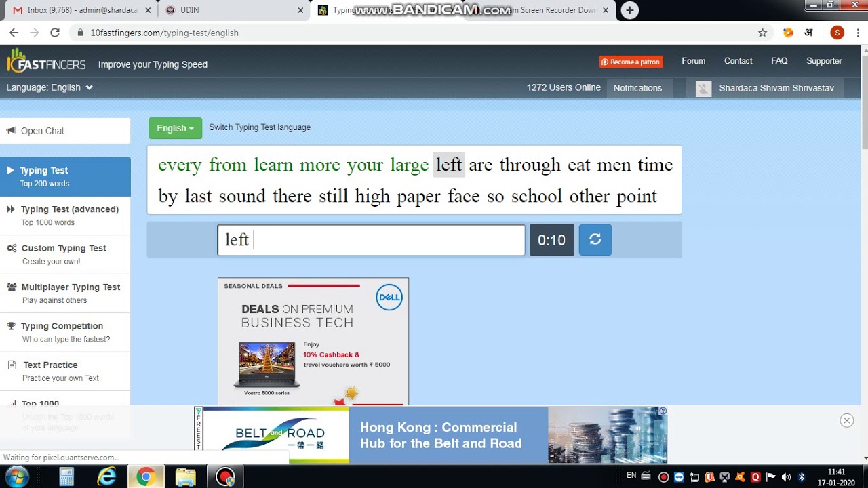This screenshot has width=868, height=488.
Task: Reload the current browser page
Action: (55, 33)
